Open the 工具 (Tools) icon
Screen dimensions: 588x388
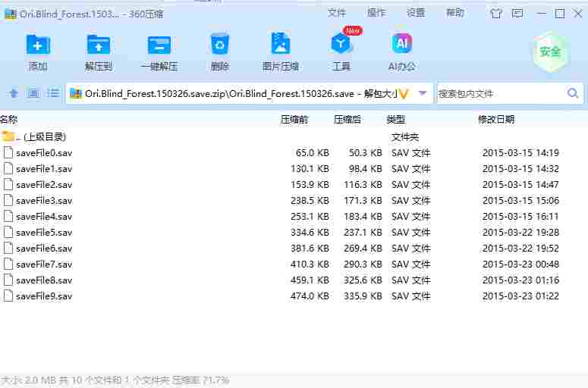click(x=341, y=44)
